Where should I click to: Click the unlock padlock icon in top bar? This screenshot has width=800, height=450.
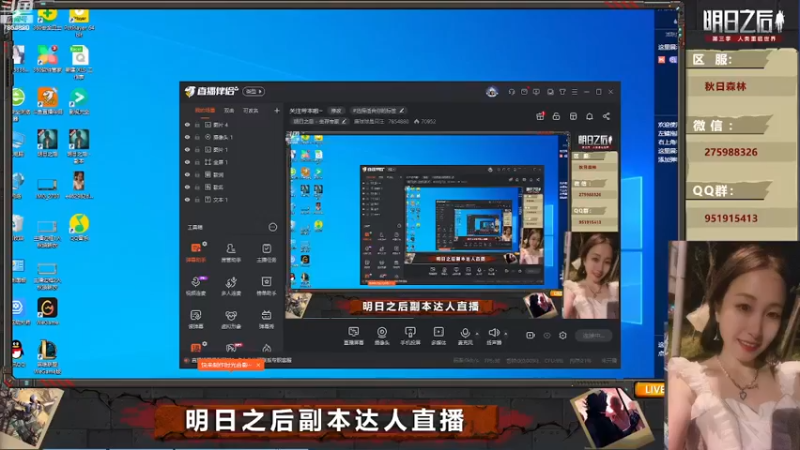pos(557,116)
